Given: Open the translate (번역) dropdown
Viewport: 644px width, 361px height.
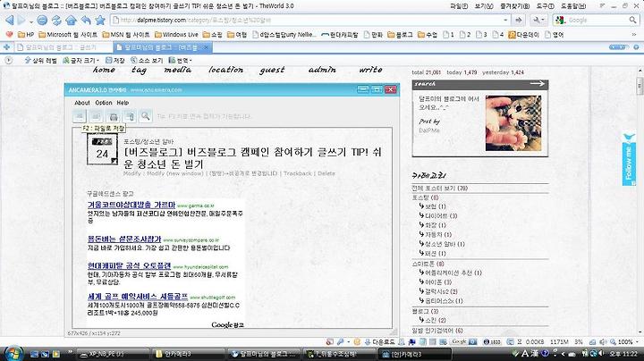Looking at the screenshot, I should (x=180, y=60).
